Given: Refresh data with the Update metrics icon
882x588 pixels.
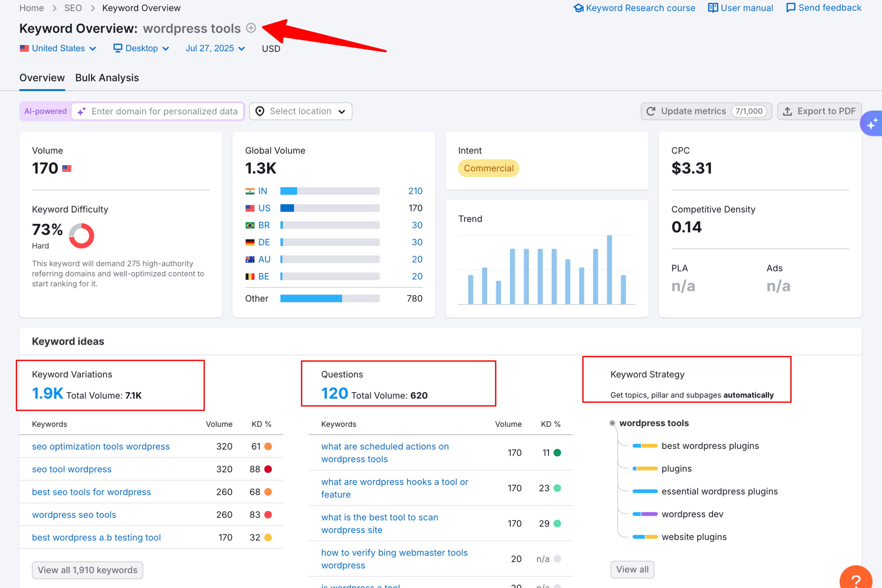Looking at the screenshot, I should click(x=650, y=111).
